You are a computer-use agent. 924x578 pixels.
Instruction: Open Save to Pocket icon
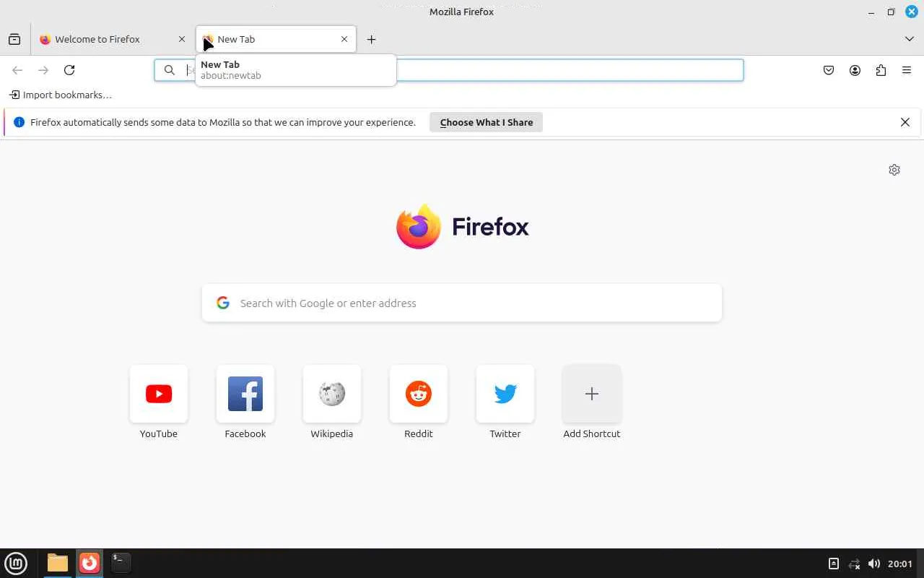(829, 70)
